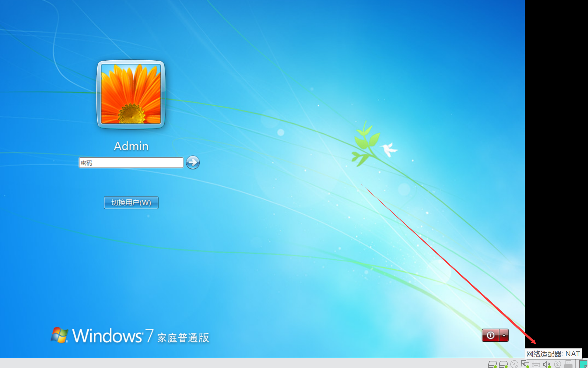Click the printer device status icon

(x=536, y=364)
